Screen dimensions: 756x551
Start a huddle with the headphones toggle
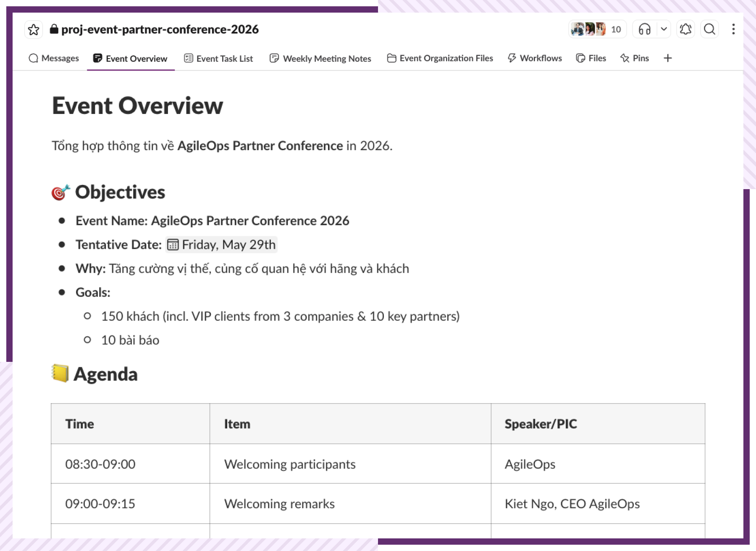coord(644,29)
